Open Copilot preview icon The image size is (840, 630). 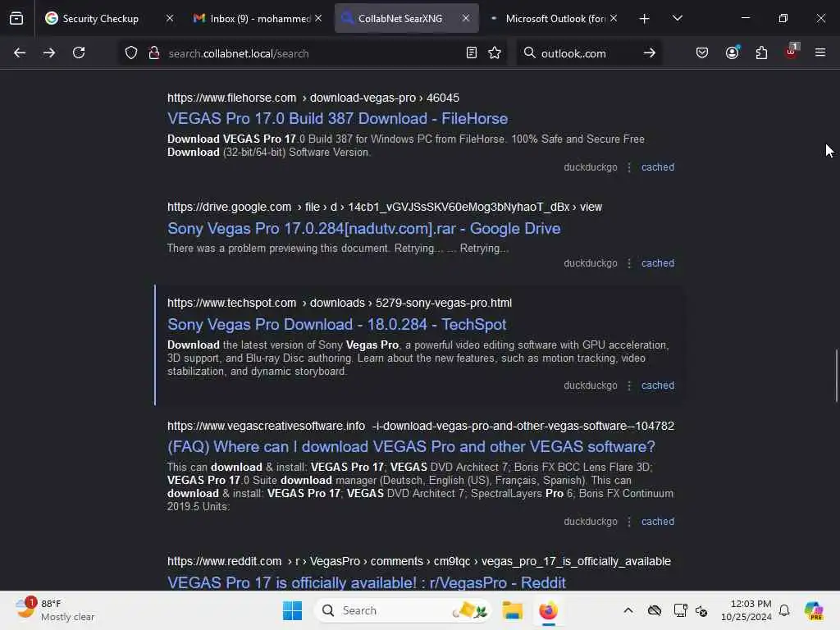814,610
